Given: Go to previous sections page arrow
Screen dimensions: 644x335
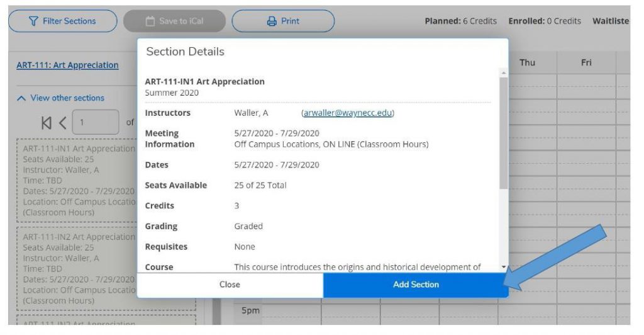Looking at the screenshot, I should click(x=62, y=122).
